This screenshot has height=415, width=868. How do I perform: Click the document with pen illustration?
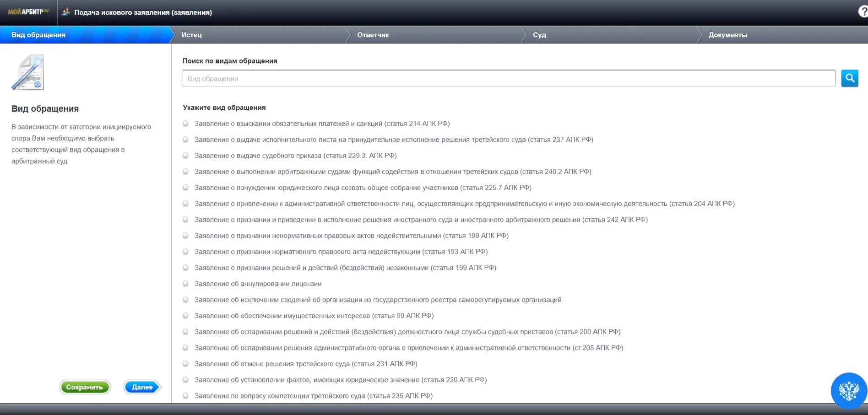point(28,72)
